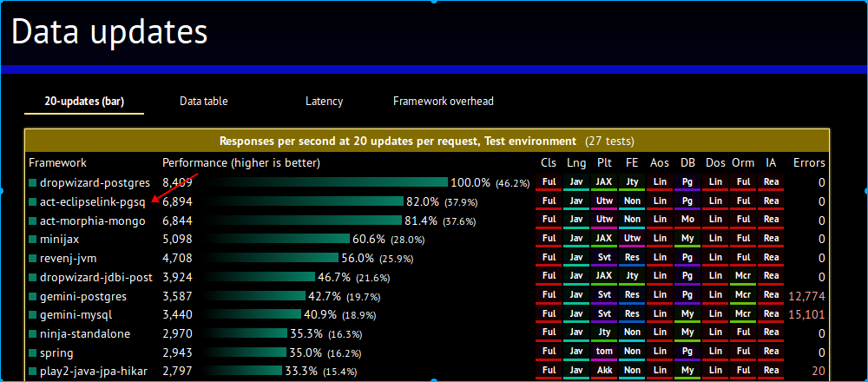Viewport: 868px width, 382px height.
Task: Open the Framework overhead tab
Action: click(x=444, y=102)
